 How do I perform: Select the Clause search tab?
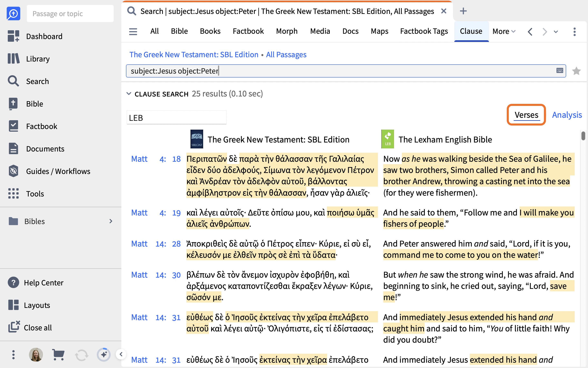[x=471, y=31]
